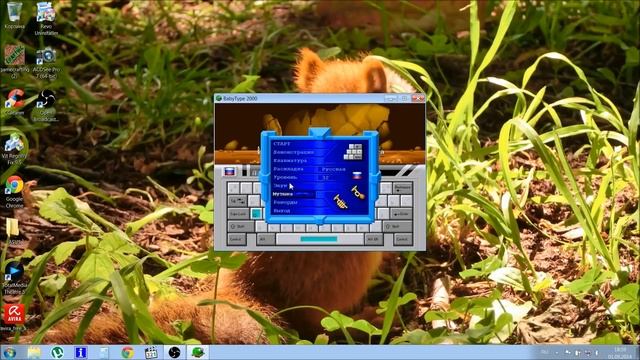
Task: Select the Клавиатура menu entry
Action: [x=290, y=160]
